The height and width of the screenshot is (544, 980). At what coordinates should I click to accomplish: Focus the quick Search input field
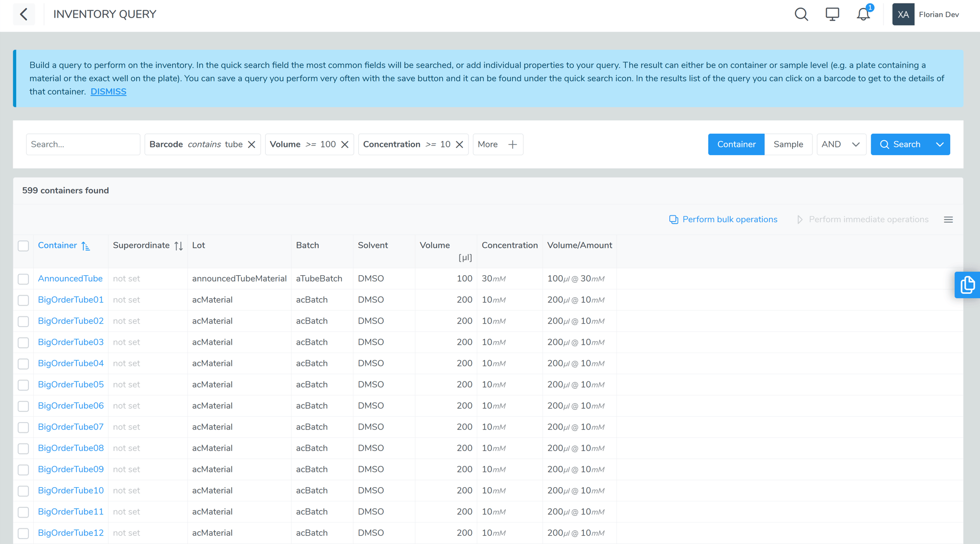(x=83, y=144)
